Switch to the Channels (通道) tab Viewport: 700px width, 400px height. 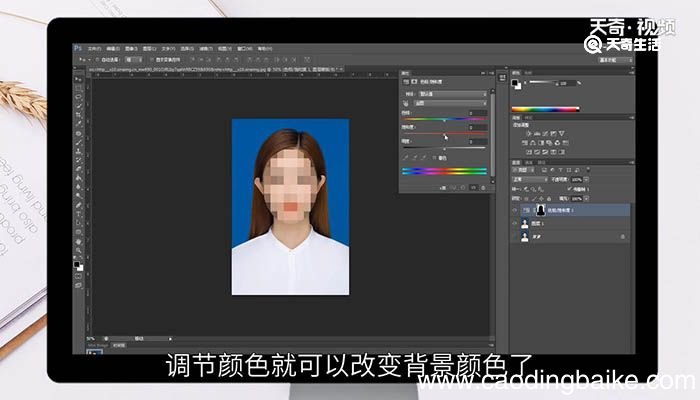point(529,162)
